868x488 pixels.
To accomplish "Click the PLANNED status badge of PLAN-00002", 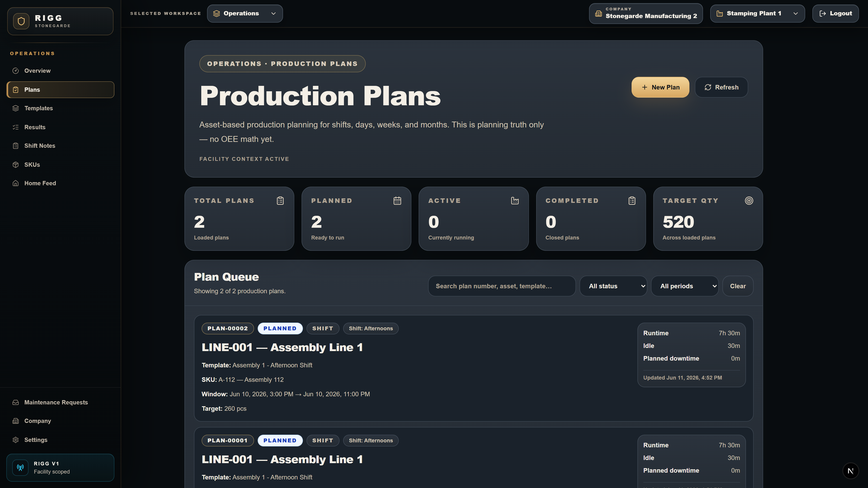I will [x=280, y=328].
